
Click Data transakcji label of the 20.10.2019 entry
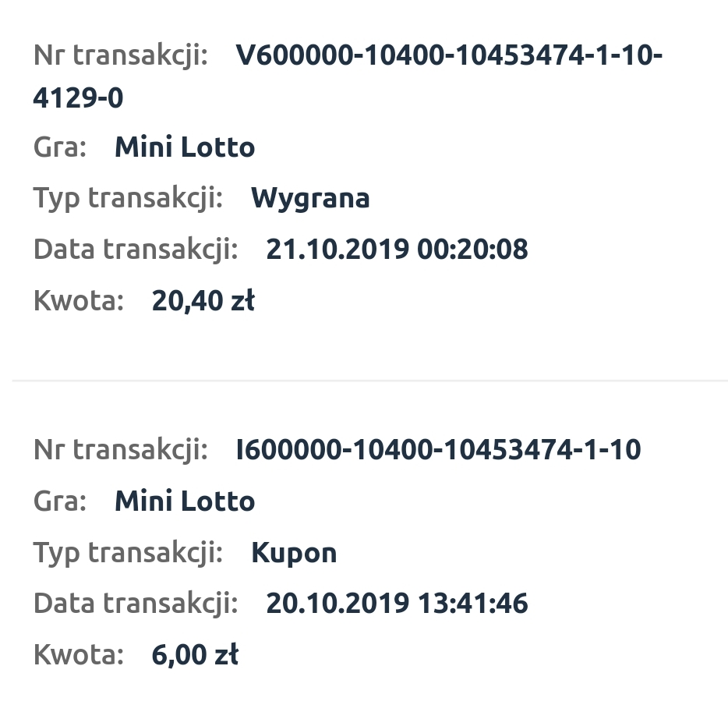pos(136,604)
